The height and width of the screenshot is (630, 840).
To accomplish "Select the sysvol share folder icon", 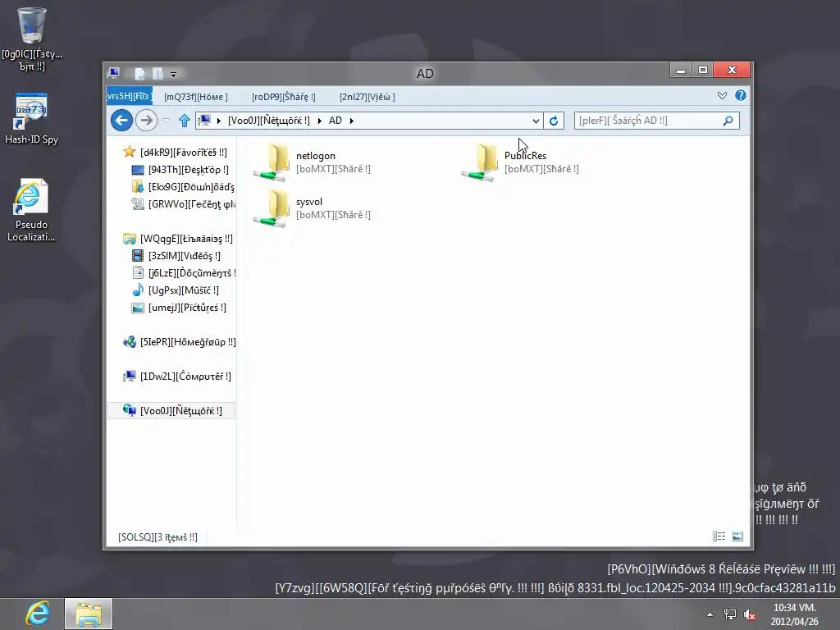I will pyautogui.click(x=272, y=208).
